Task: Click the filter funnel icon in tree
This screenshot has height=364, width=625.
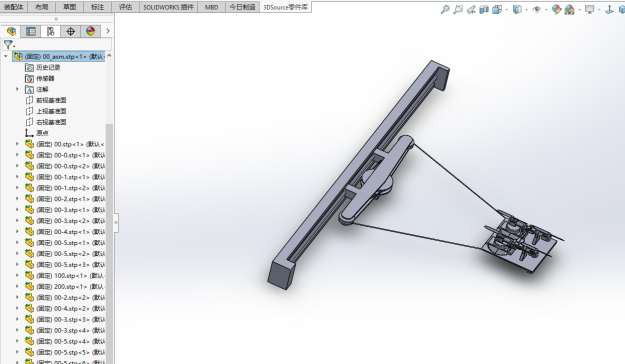Action: click(x=8, y=45)
